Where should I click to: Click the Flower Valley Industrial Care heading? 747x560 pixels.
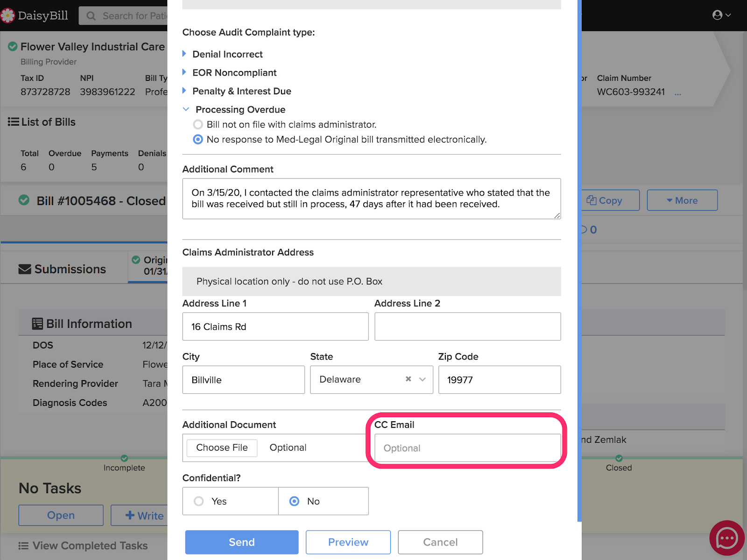(x=92, y=47)
